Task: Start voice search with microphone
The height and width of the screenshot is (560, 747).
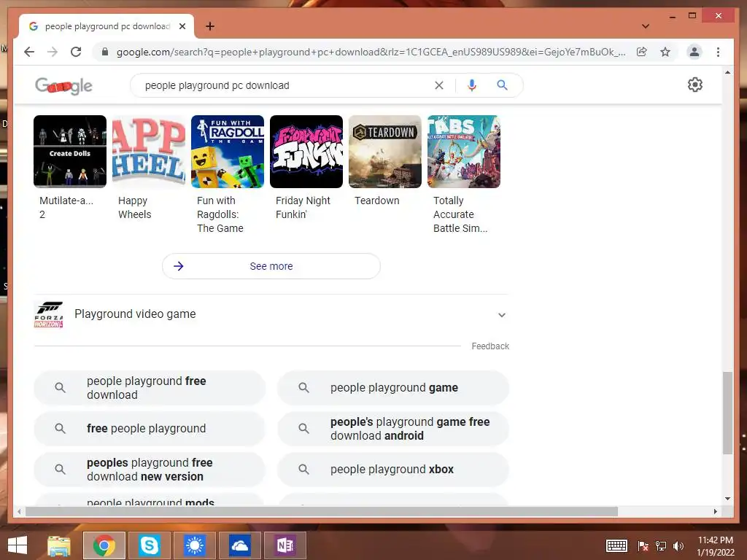Action: [472, 85]
